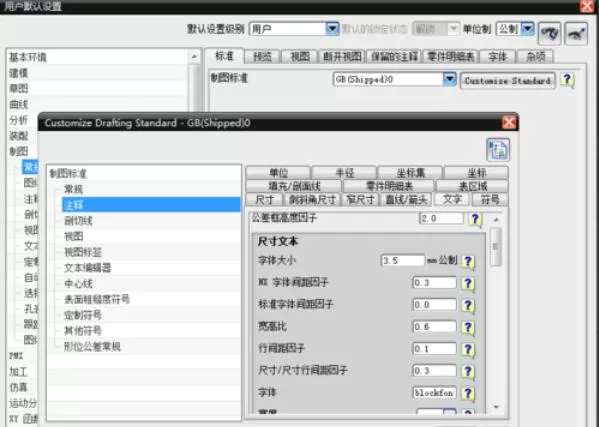This screenshot has height=427, width=599.
Task: Click help icon for 标准字体间距因子
Action: [x=468, y=306]
